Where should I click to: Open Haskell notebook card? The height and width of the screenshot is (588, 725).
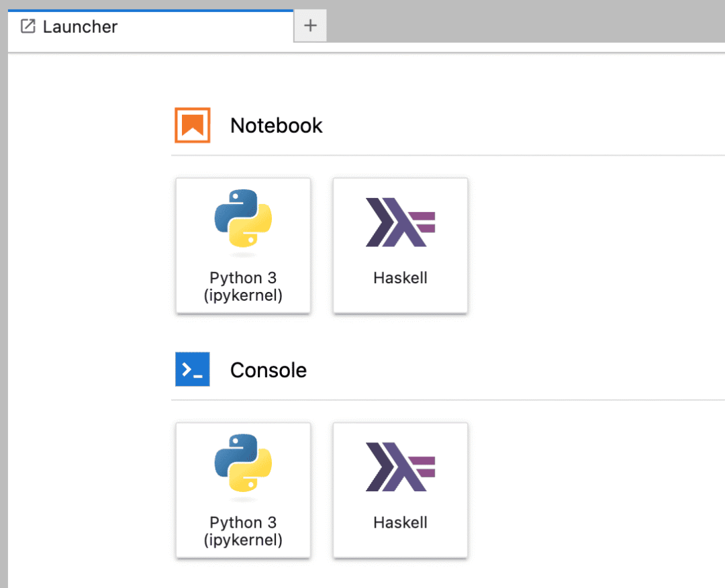click(400, 246)
